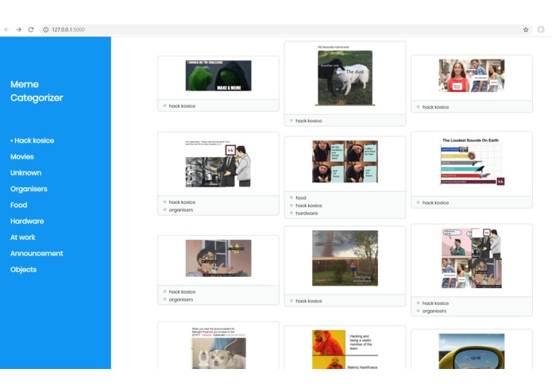Open the browser profile avatar icon
Viewport: 552px width, 392px height.
541,29
